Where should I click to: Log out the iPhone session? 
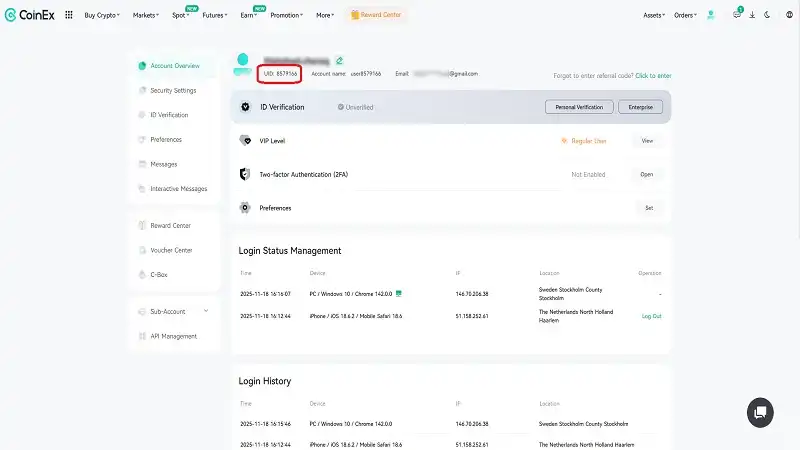coord(651,316)
